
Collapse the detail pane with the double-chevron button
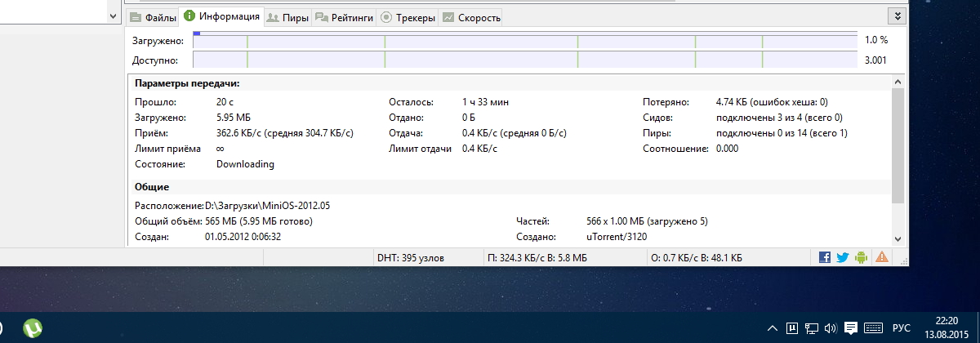coord(898,16)
